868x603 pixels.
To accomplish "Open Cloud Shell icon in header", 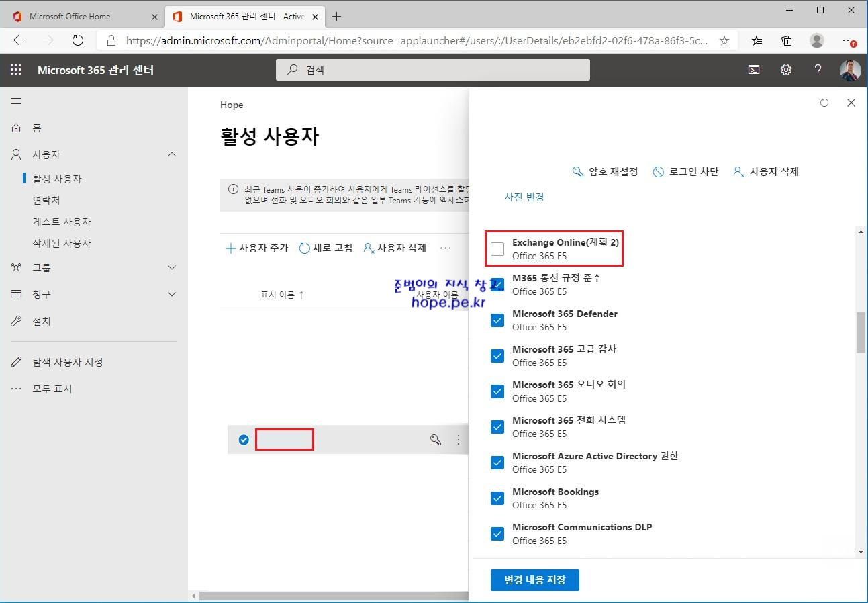I will [754, 70].
